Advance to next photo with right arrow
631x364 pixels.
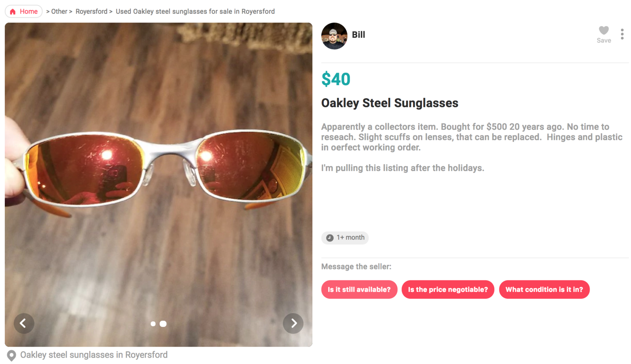[293, 323]
